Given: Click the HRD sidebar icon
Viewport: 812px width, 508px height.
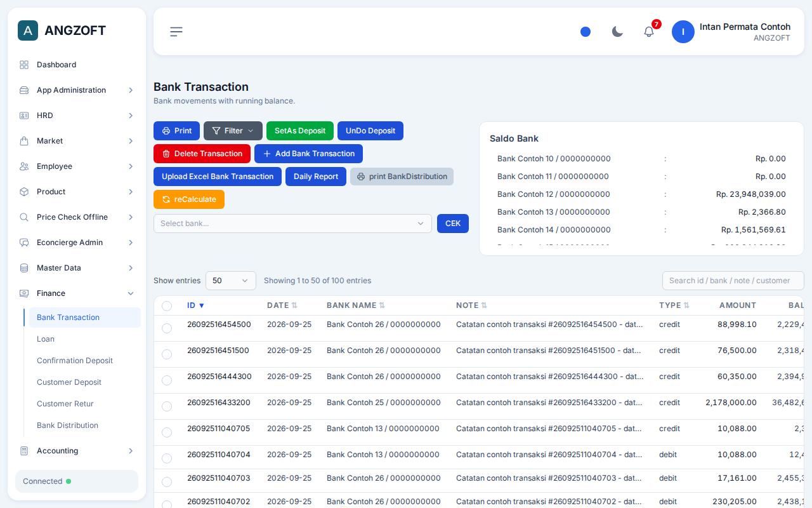Looking at the screenshot, I should (24, 116).
